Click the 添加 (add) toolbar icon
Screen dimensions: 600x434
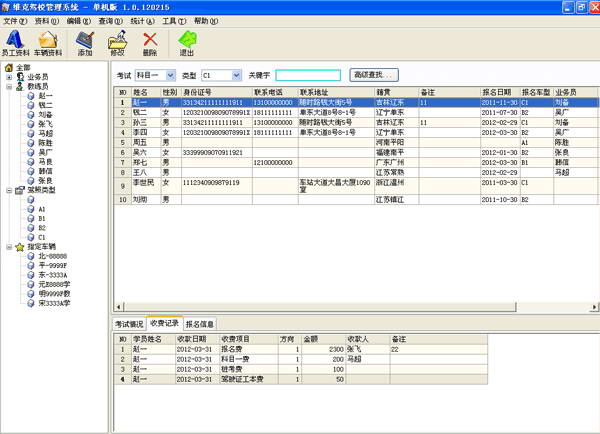[85, 42]
